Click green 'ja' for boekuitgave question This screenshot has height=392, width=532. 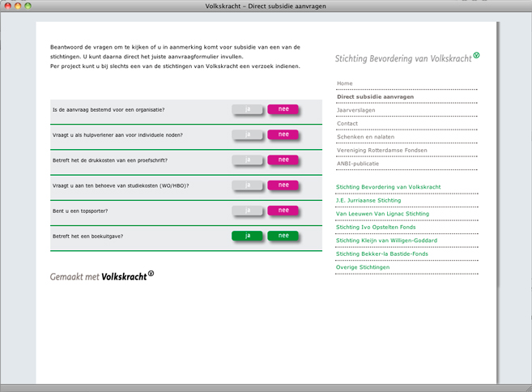pos(247,236)
